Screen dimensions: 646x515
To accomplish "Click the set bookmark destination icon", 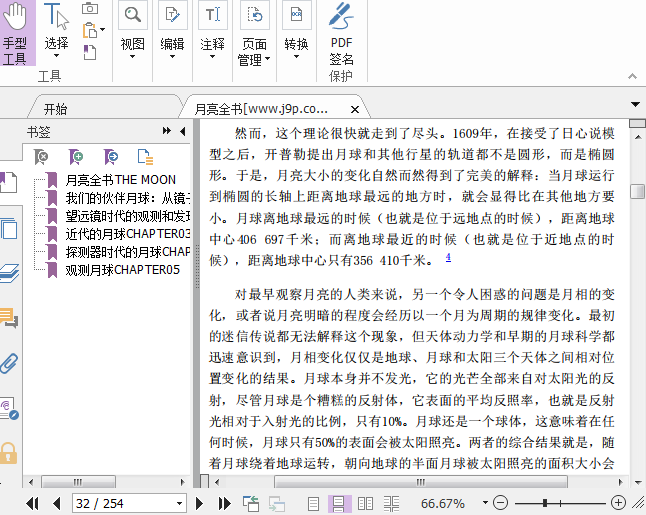I will coord(111,157).
